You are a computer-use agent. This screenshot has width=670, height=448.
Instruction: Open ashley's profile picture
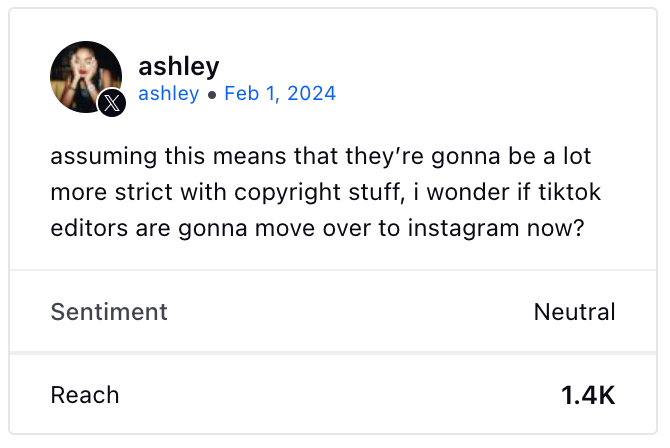pos(86,77)
